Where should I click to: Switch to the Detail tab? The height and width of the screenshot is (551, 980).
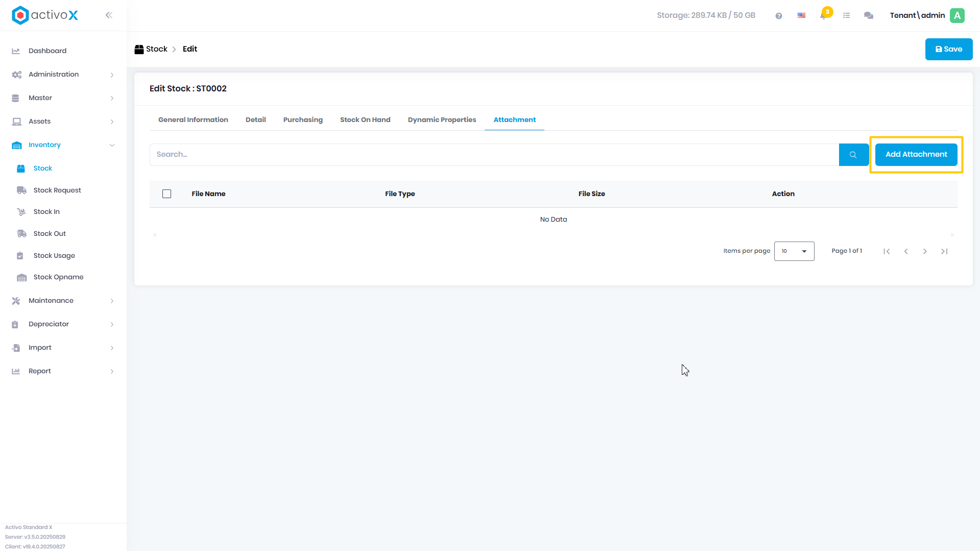(x=255, y=120)
